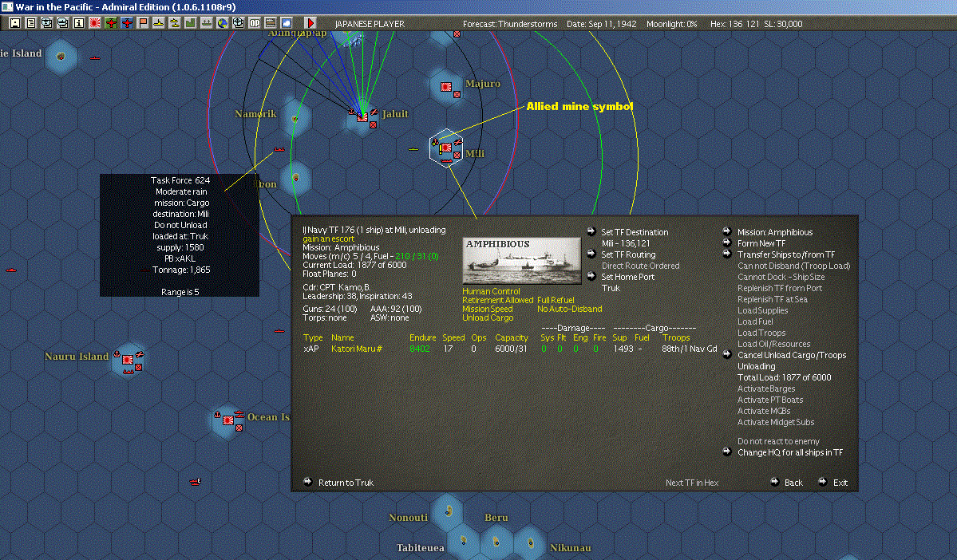Click the red play end-turn arrow

(310, 23)
